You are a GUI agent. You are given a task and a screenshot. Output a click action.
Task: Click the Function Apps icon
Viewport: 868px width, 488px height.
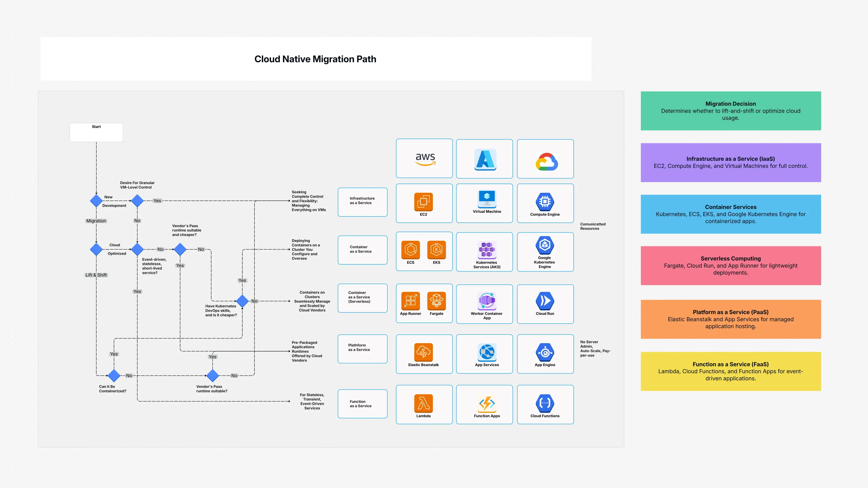(x=487, y=403)
